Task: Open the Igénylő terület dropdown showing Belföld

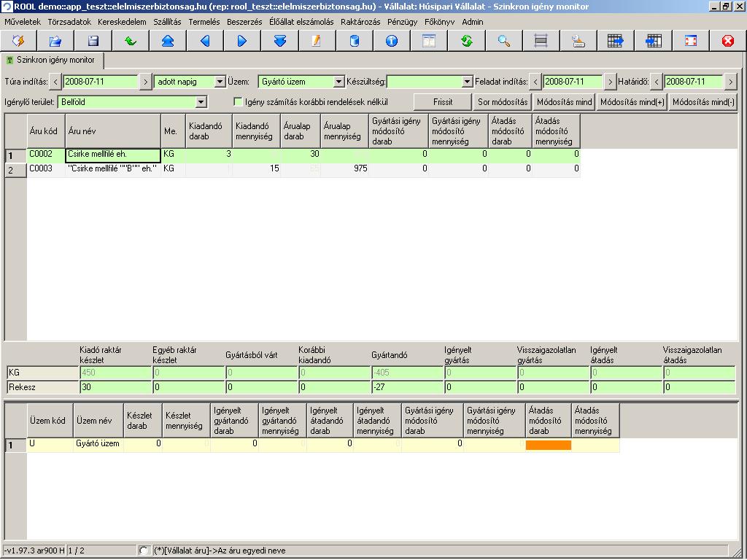Action: [201, 103]
